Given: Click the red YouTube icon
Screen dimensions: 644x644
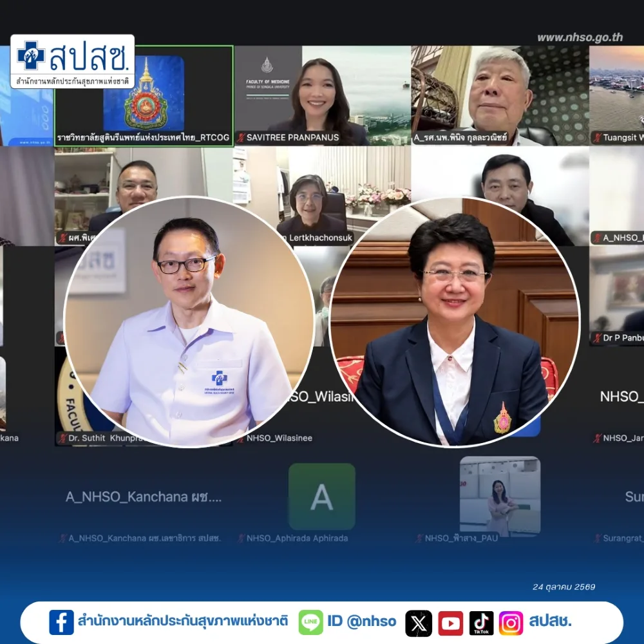Looking at the screenshot, I should (x=450, y=623).
